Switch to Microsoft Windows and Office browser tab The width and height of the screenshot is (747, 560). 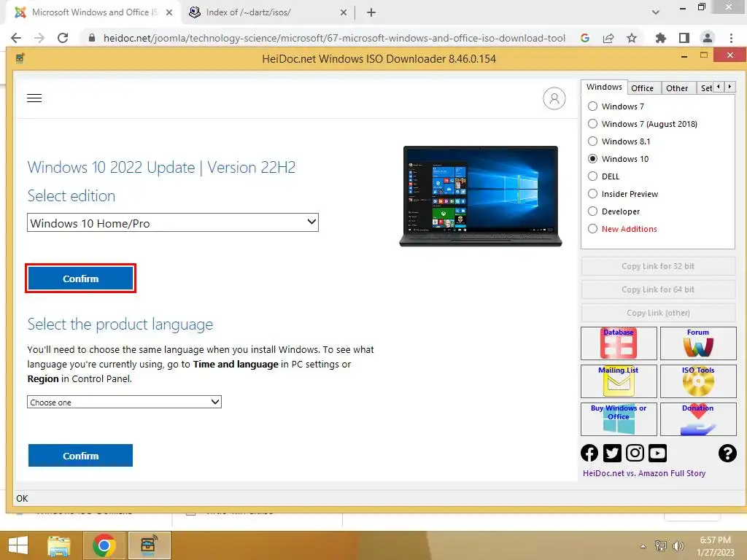pos(93,13)
